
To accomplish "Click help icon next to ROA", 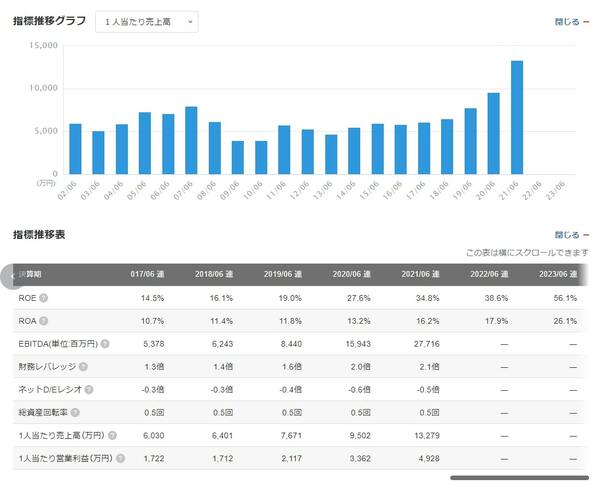I will pyautogui.click(x=43, y=321).
